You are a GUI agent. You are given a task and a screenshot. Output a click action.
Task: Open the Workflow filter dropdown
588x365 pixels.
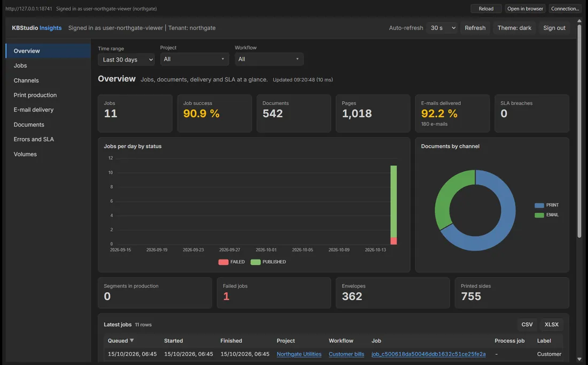[x=269, y=59]
